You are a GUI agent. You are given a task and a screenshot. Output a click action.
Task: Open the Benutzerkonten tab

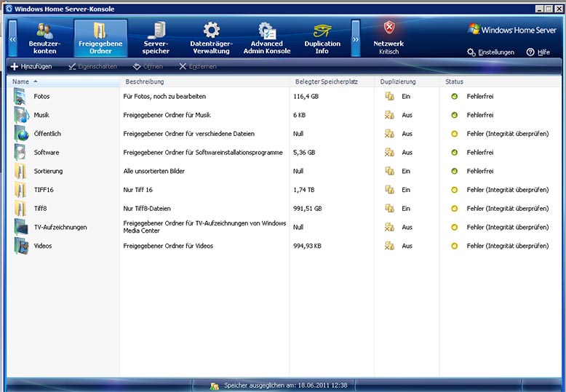coord(45,39)
